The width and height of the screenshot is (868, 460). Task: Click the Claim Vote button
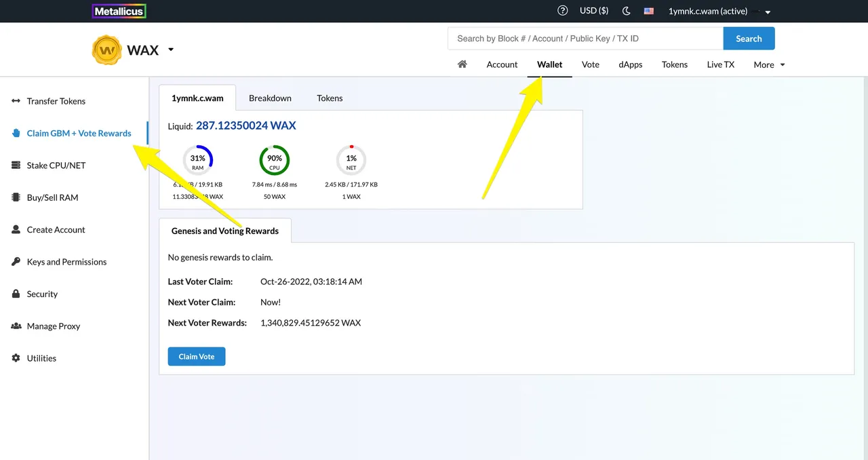pos(197,356)
